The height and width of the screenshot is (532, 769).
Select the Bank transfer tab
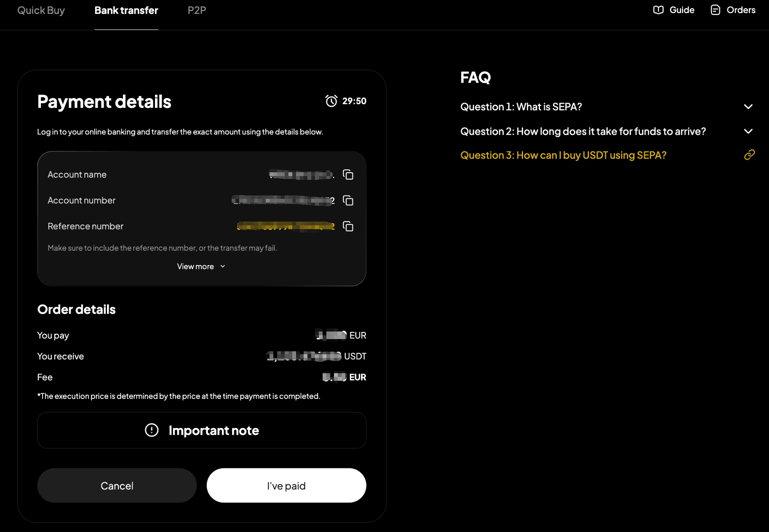coord(126,10)
